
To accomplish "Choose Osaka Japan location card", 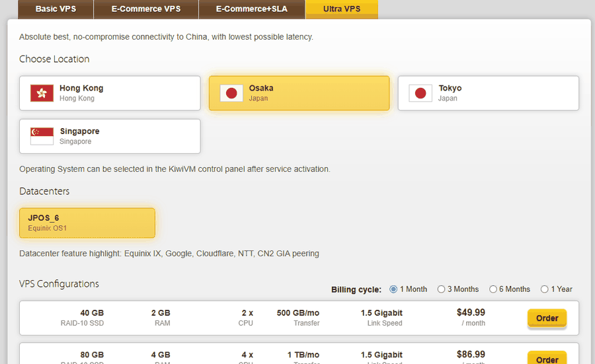I will coord(299,93).
